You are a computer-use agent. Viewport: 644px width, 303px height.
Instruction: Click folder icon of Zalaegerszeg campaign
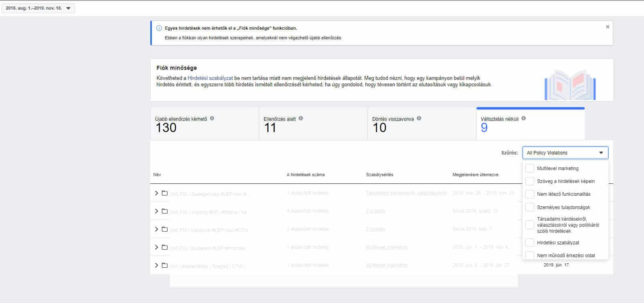pyautogui.click(x=165, y=193)
